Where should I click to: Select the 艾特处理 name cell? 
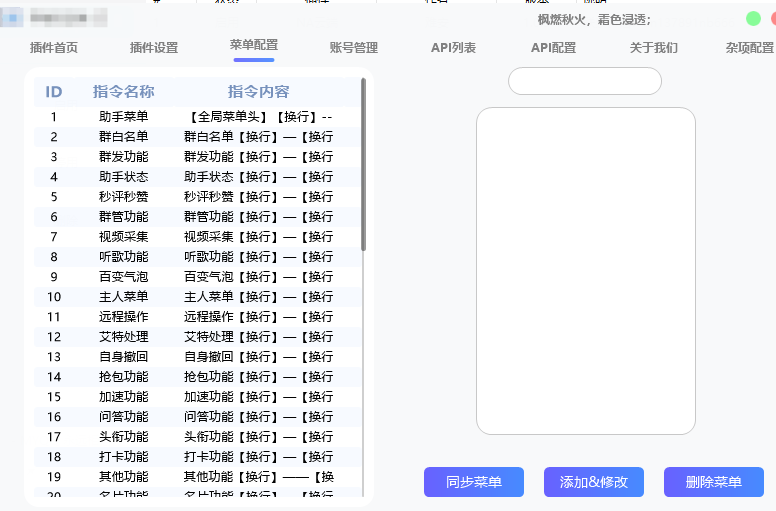pyautogui.click(x=123, y=337)
